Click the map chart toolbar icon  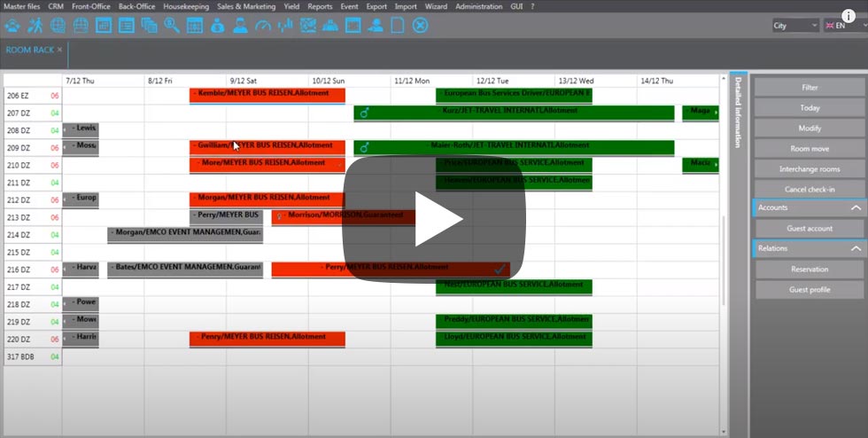308,26
